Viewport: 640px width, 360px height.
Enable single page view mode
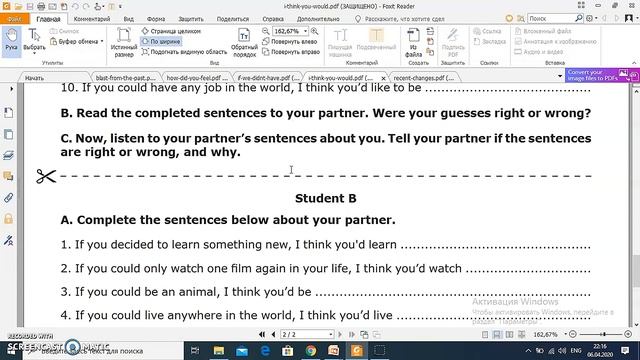tap(485, 334)
